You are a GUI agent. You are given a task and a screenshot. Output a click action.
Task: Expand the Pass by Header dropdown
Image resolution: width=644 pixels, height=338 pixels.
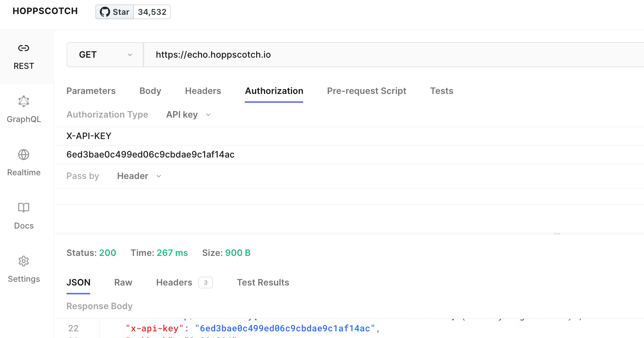click(139, 176)
